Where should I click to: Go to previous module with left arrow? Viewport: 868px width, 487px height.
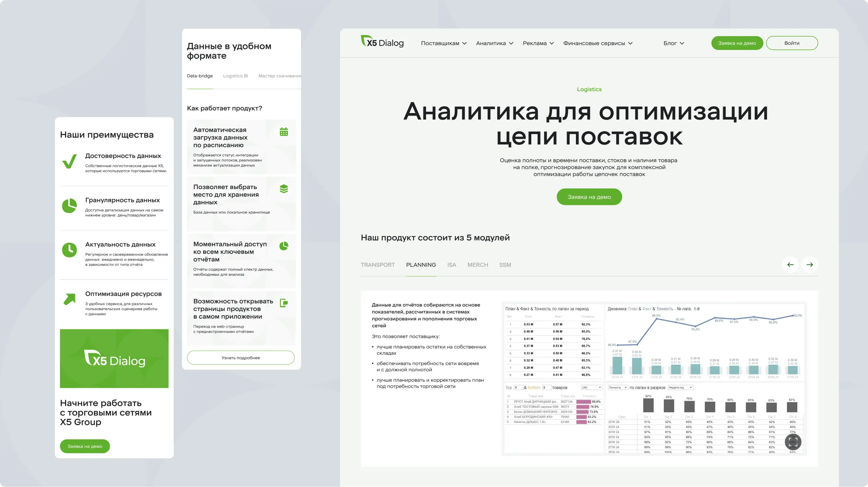(790, 265)
